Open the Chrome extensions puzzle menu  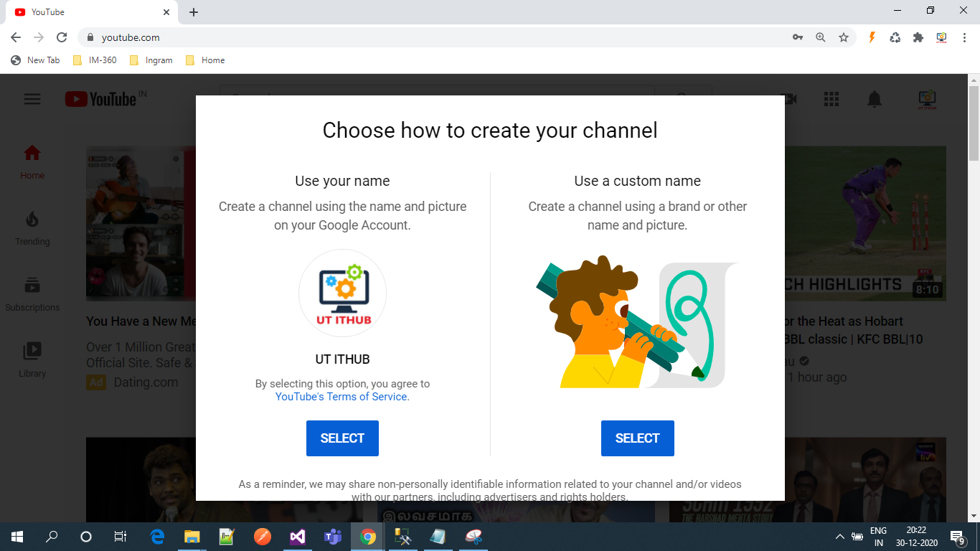click(x=918, y=37)
